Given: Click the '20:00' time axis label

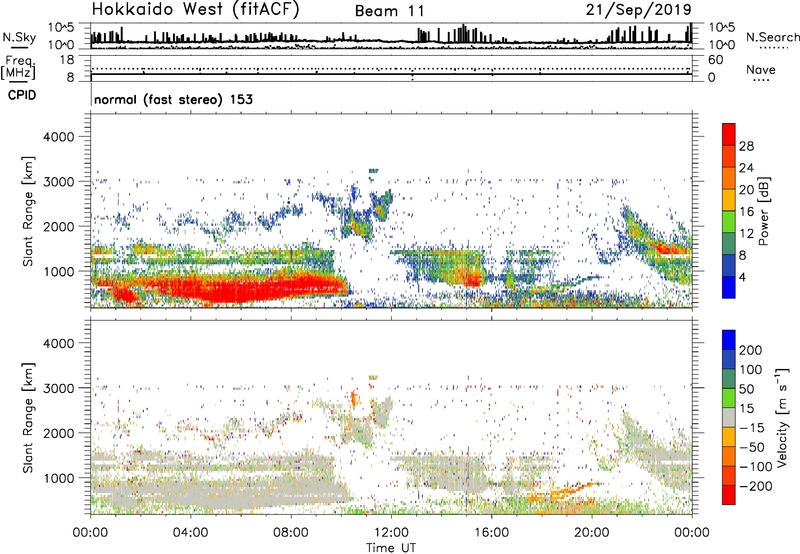Looking at the screenshot, I should coord(591,533).
